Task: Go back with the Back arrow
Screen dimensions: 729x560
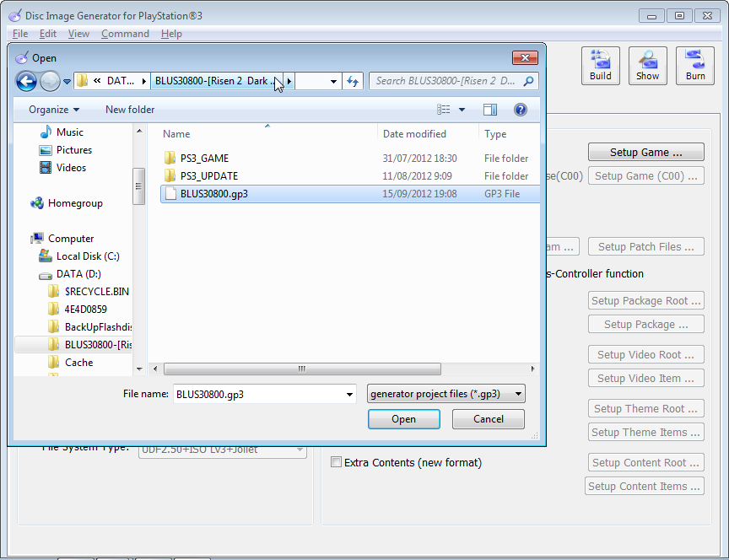Action: (x=26, y=81)
